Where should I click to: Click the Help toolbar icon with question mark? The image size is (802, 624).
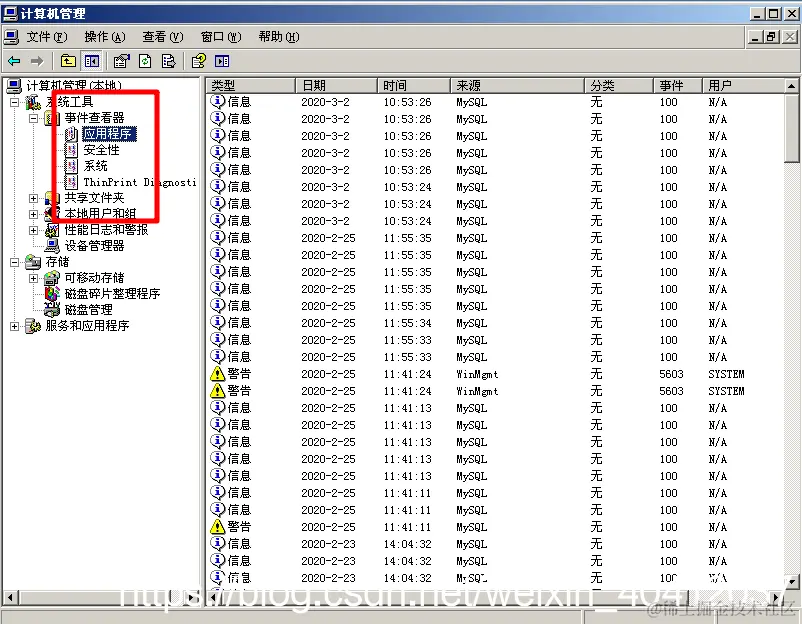(198, 61)
